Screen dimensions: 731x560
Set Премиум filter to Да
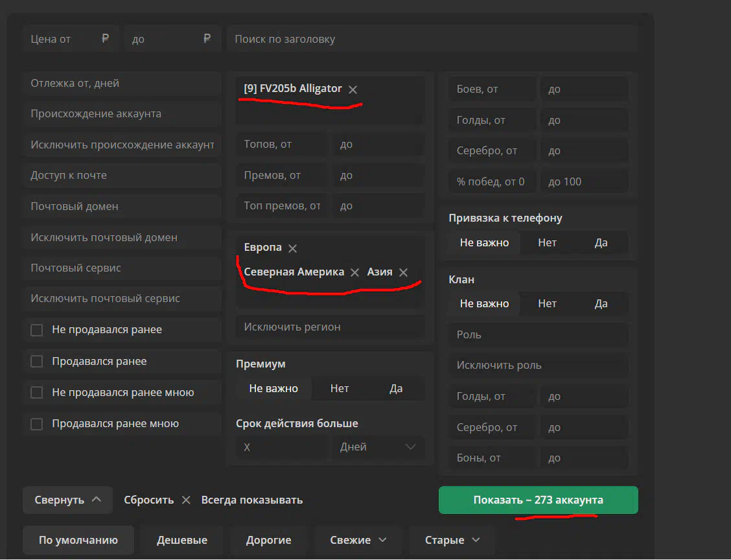[x=396, y=388]
